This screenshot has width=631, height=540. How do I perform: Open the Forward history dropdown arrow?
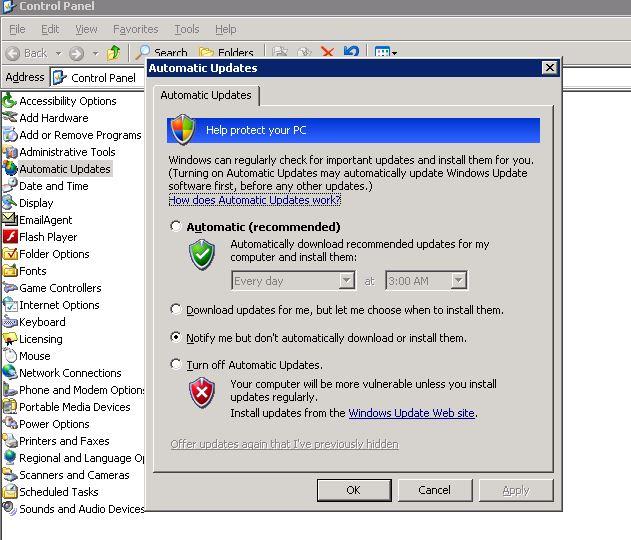[x=95, y=53]
